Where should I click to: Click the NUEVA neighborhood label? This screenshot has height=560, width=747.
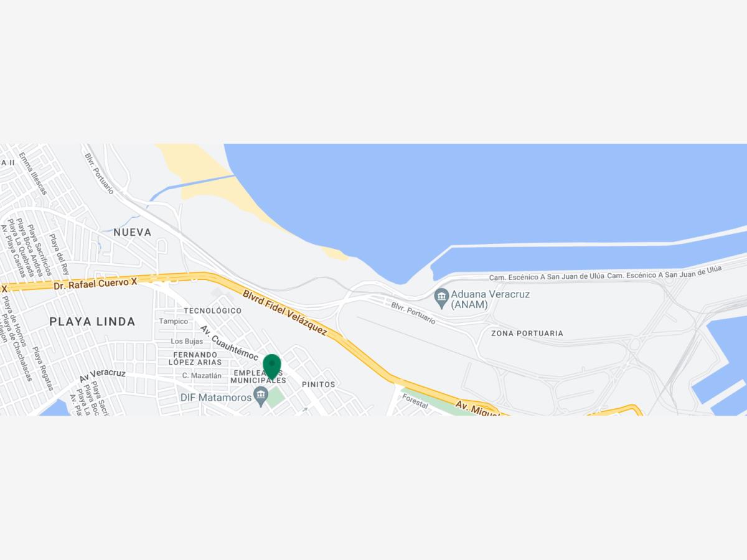point(133,232)
